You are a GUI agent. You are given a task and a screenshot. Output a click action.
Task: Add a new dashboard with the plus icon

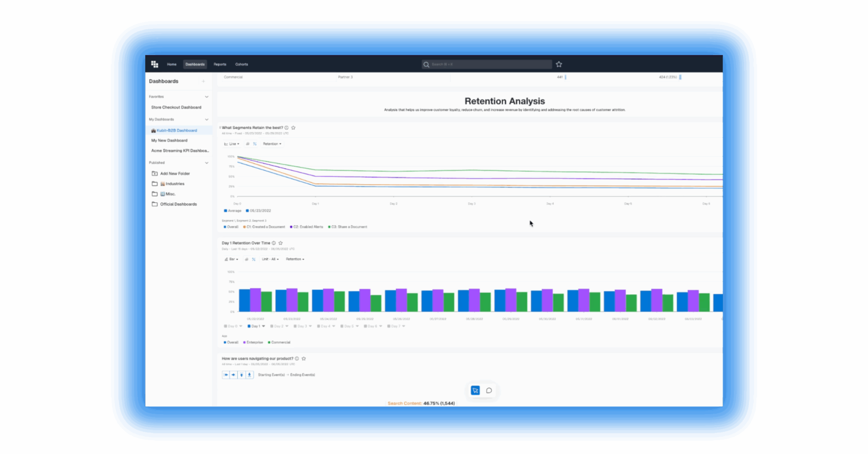203,81
